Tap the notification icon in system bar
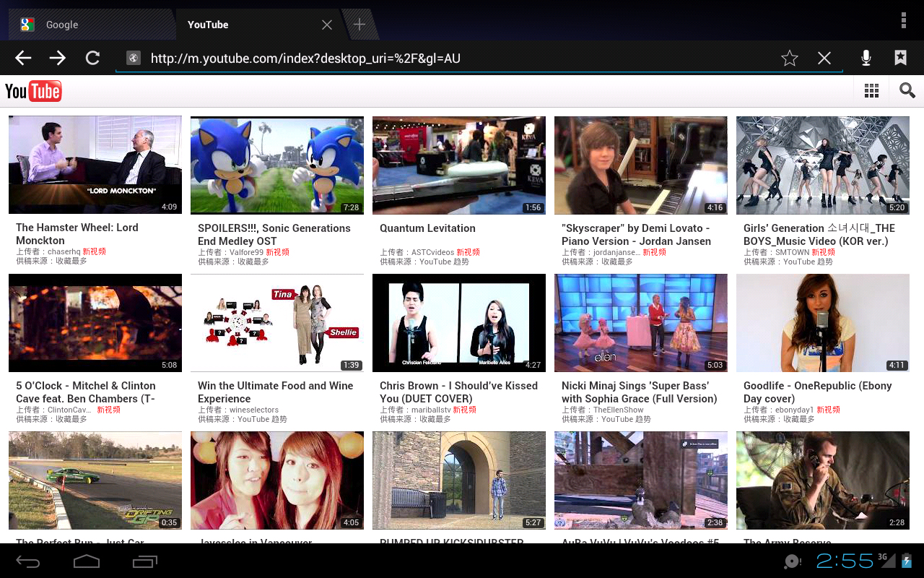 click(793, 561)
